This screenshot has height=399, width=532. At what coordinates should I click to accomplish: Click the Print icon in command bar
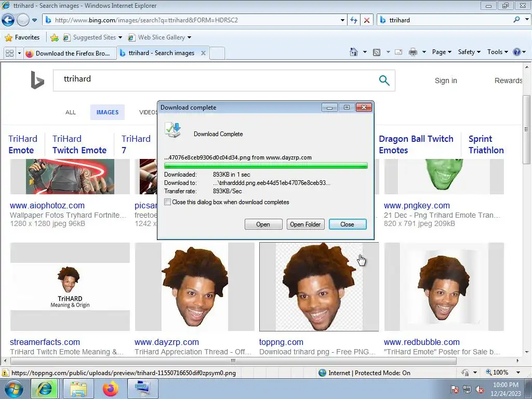pos(413,52)
